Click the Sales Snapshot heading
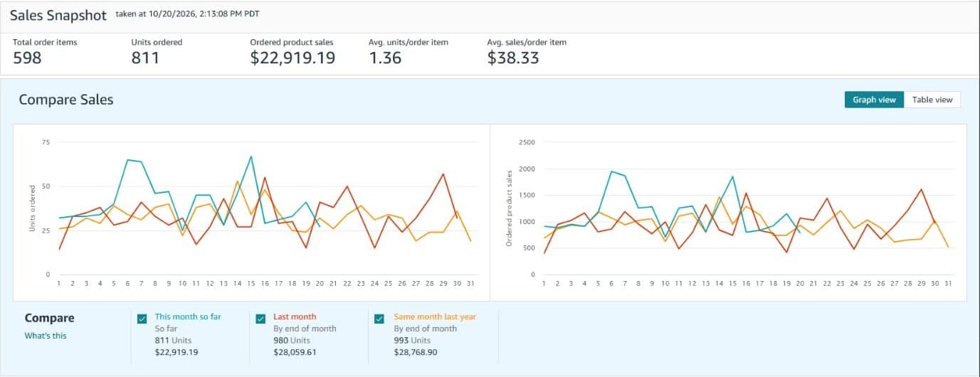The image size is (980, 377). [58, 15]
